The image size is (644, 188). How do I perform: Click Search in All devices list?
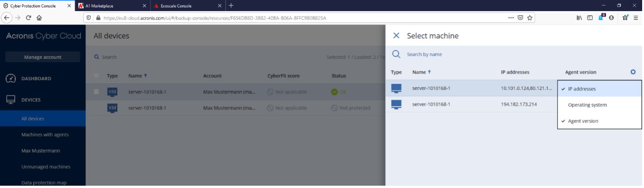[106, 57]
